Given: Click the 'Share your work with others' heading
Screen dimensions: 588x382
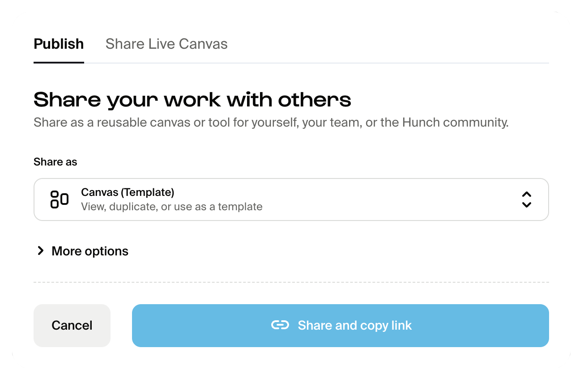Looking at the screenshot, I should pos(192,99).
